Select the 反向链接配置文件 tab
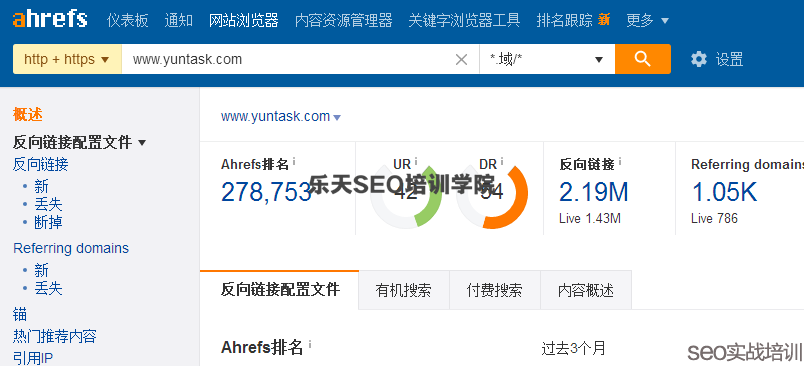The height and width of the screenshot is (366, 804). pyautogui.click(x=280, y=290)
